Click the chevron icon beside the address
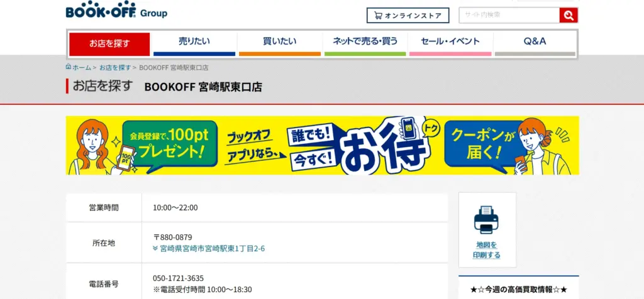644x299 pixels. click(155, 249)
